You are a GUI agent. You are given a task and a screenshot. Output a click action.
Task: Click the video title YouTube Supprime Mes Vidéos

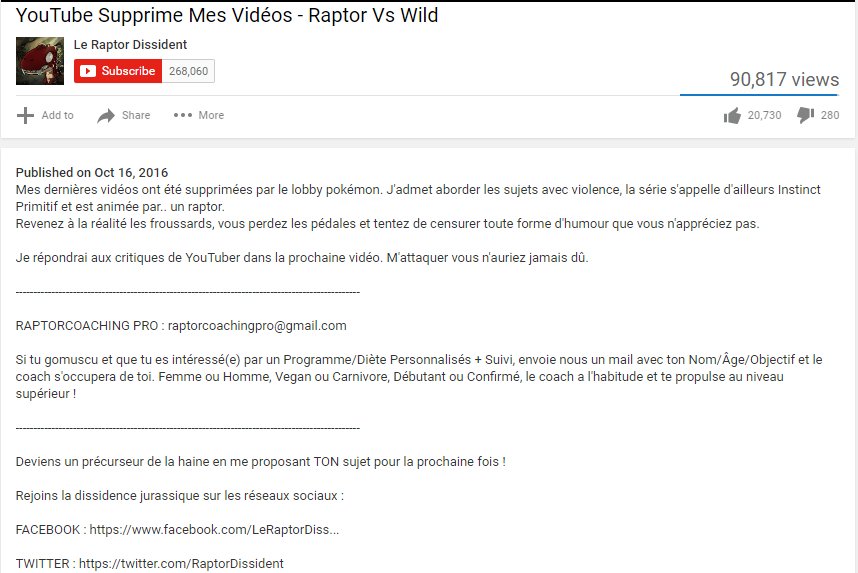pos(227,16)
